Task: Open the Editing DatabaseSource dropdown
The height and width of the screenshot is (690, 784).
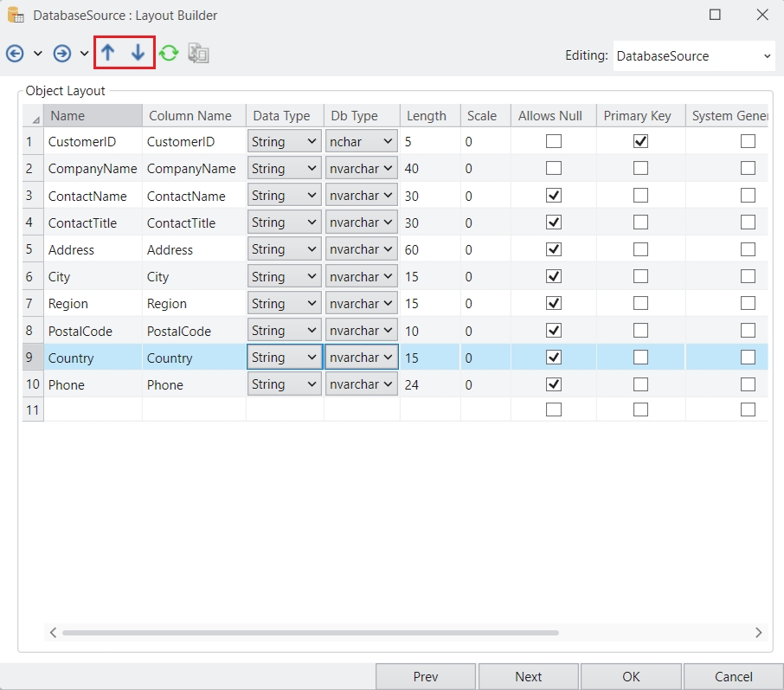Action: click(767, 56)
